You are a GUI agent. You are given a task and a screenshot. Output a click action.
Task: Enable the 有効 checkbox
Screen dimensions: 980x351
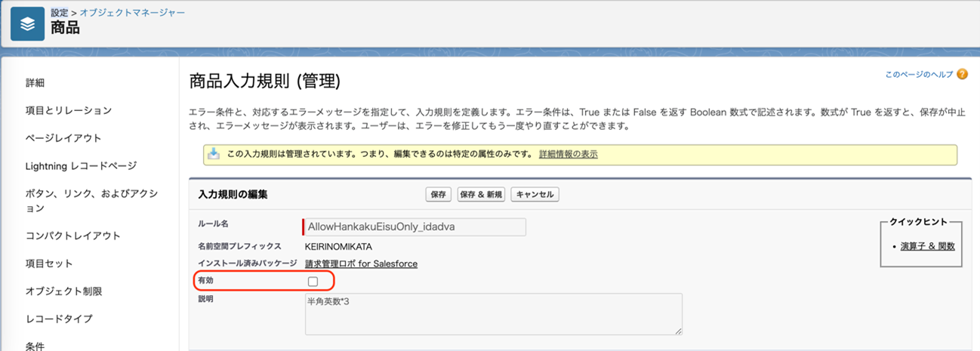[313, 282]
